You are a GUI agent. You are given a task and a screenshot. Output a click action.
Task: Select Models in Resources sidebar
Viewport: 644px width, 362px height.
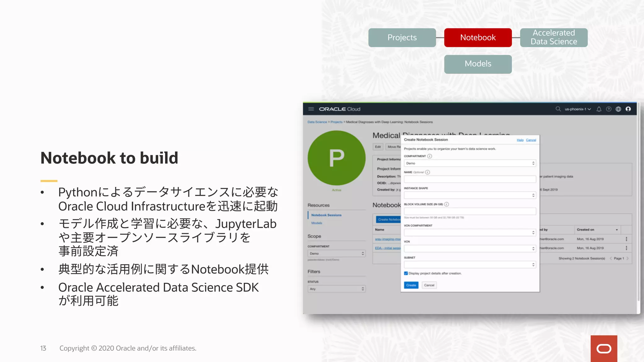[x=317, y=223]
